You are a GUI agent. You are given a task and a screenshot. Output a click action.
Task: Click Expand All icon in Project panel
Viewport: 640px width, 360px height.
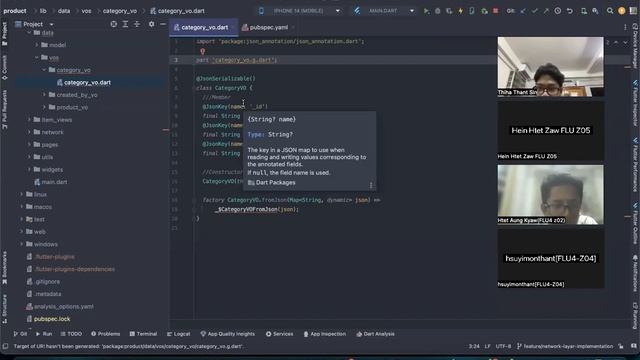pos(125,24)
